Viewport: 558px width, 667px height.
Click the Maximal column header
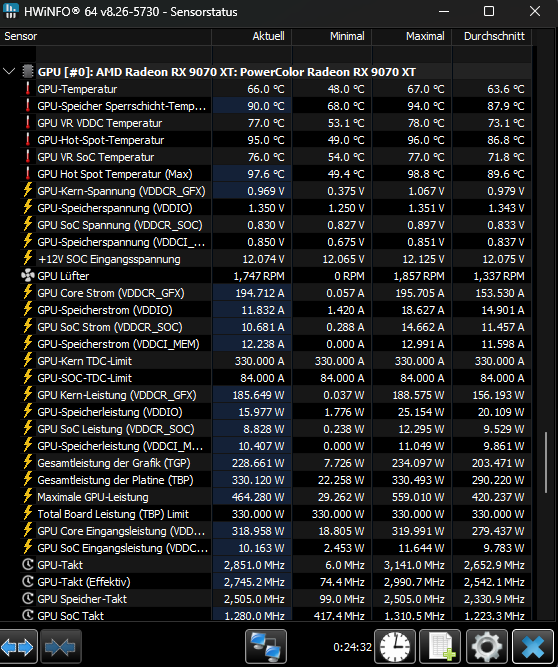point(411,36)
